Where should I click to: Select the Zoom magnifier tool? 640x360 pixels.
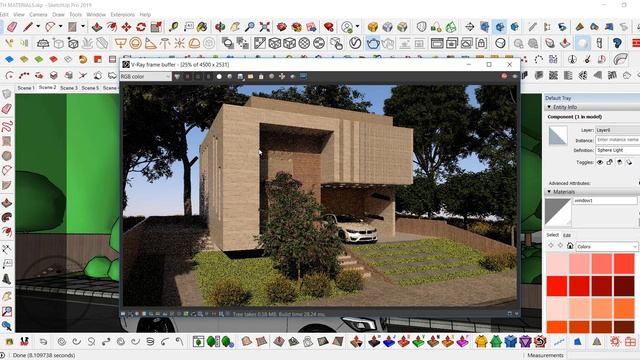pos(250,27)
